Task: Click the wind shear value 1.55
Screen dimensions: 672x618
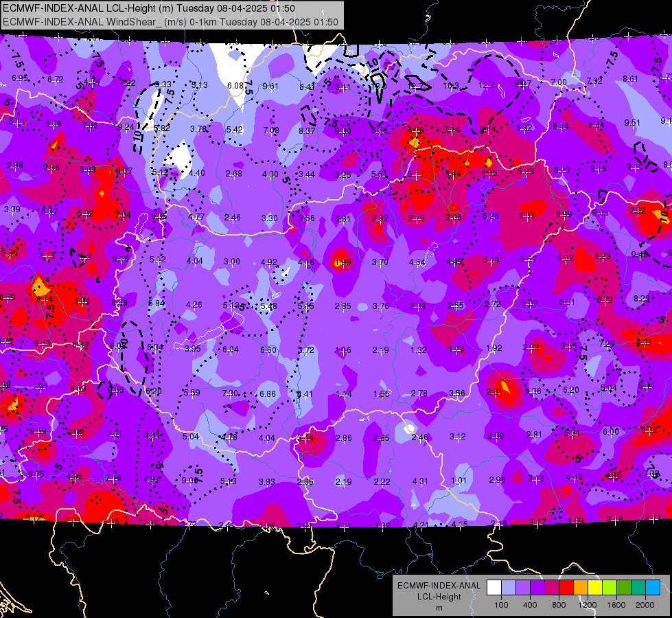Action: pyautogui.click(x=382, y=393)
